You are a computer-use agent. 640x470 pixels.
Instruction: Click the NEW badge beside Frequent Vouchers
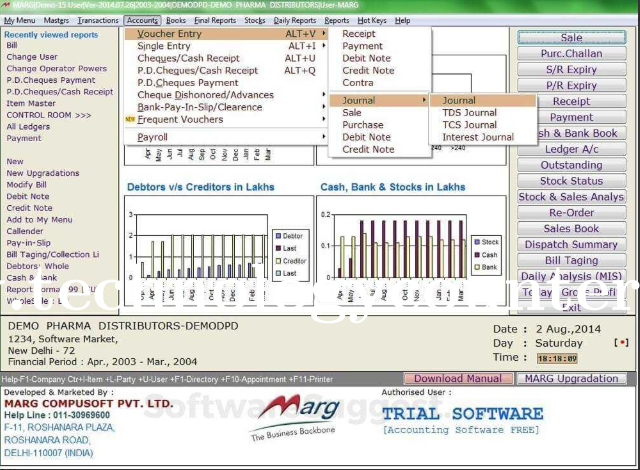click(130, 119)
